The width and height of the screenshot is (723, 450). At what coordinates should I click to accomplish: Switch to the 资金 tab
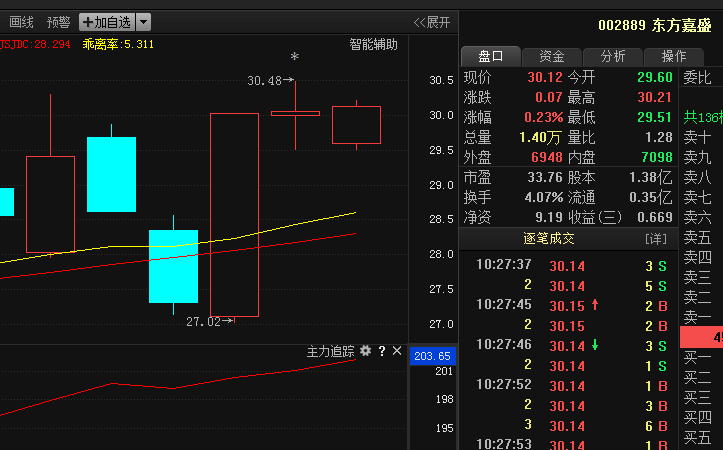tap(551, 56)
